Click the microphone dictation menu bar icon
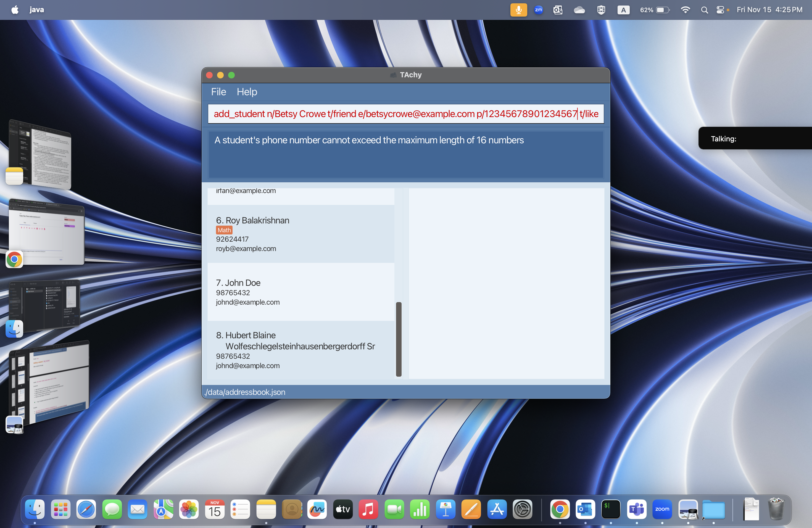The image size is (812, 528). [518, 10]
